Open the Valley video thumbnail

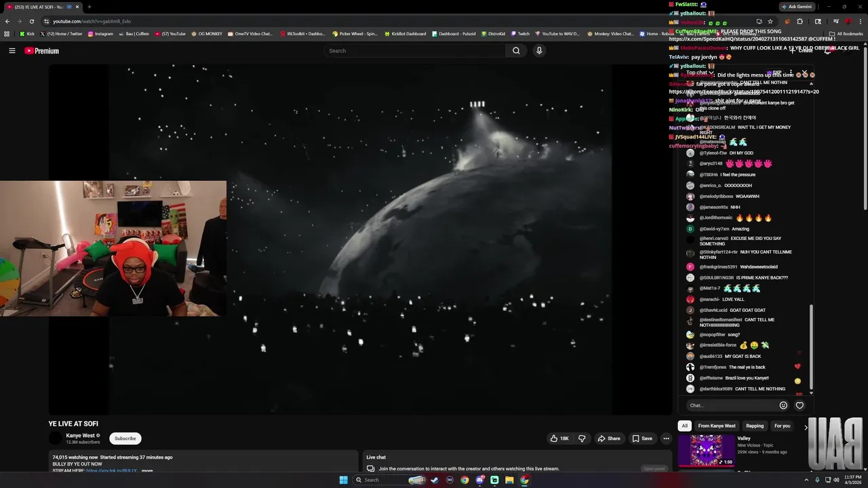706,451
